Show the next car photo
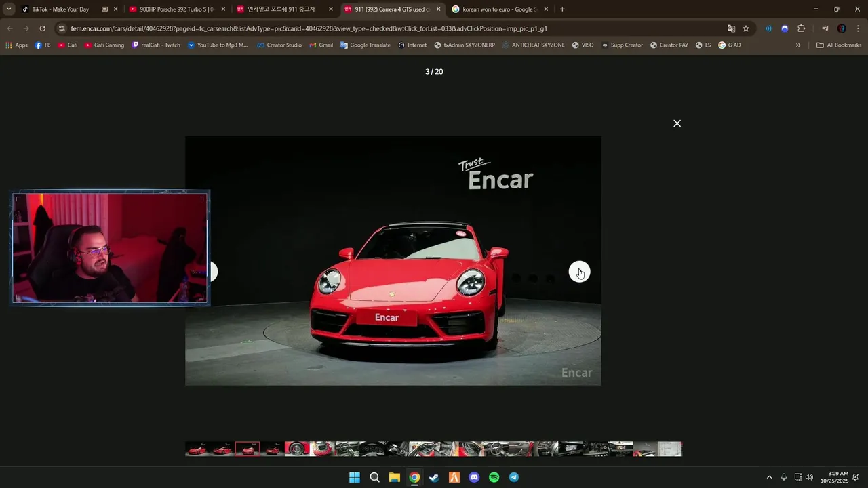 point(579,272)
